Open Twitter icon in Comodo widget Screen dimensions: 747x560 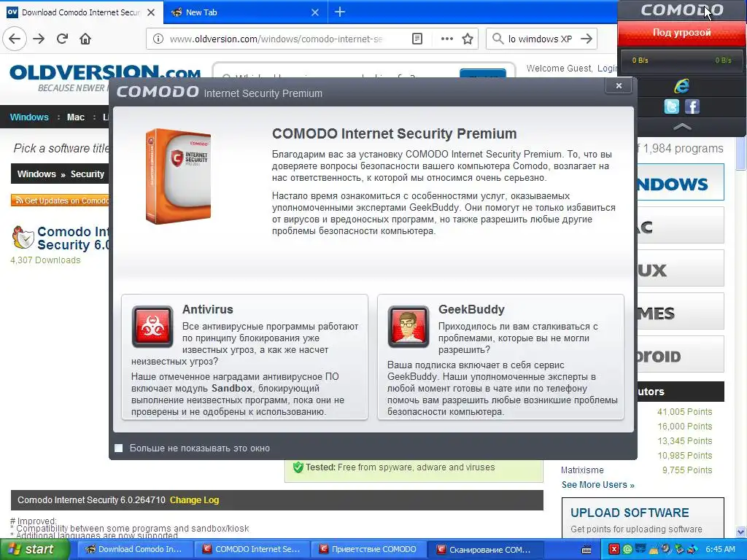point(671,106)
